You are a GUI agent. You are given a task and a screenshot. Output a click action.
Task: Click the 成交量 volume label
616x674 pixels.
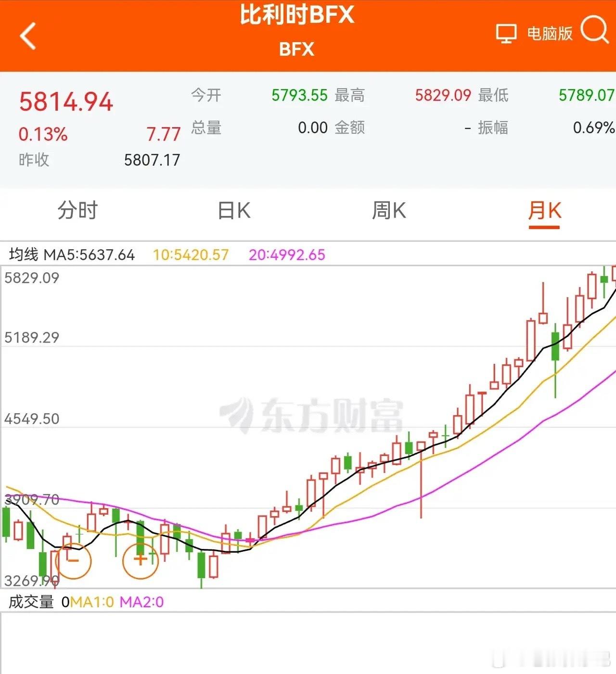(31, 602)
